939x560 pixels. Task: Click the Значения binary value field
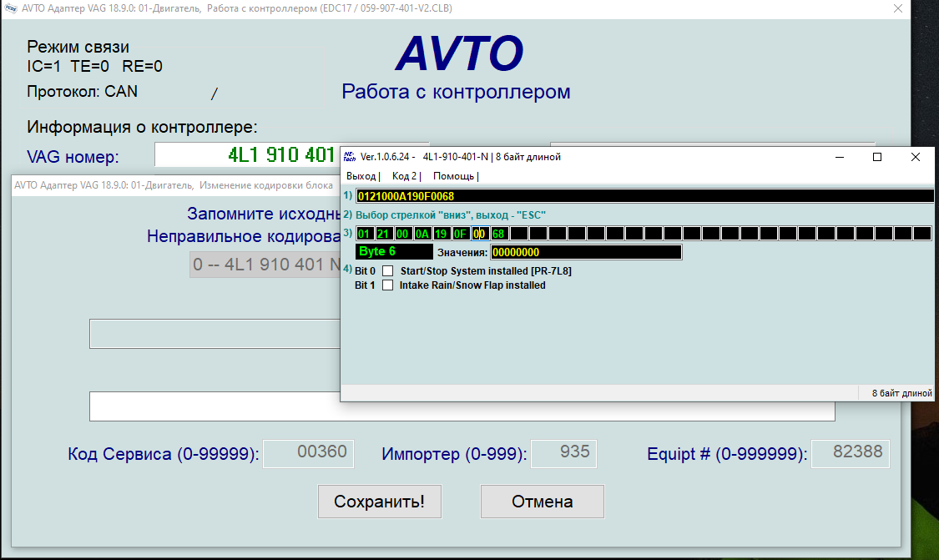[x=585, y=252]
